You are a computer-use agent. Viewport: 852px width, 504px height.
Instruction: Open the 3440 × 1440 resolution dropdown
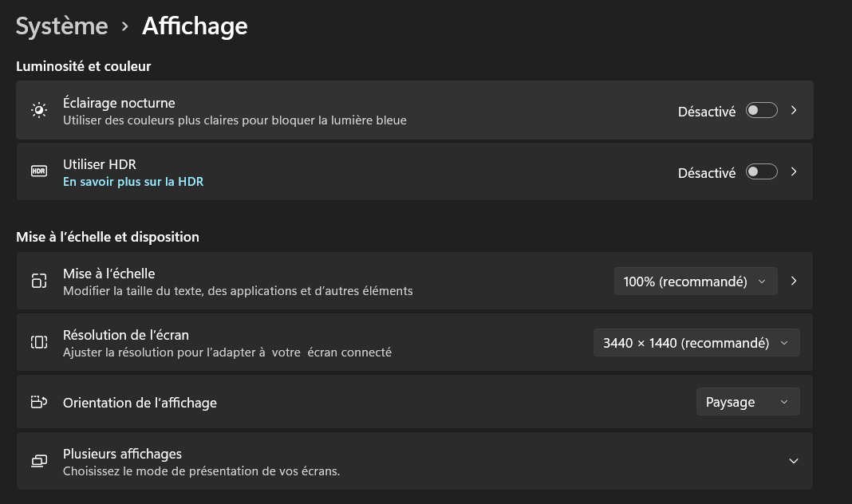[696, 343]
